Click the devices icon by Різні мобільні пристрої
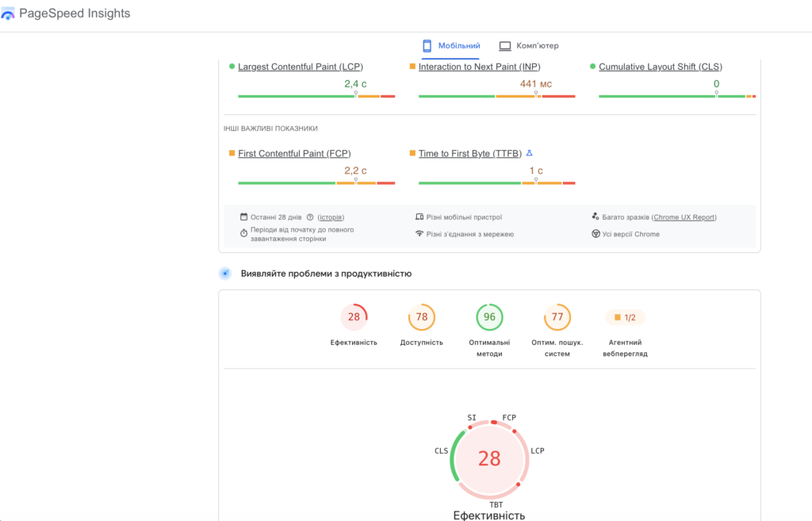This screenshot has width=812, height=521. tap(419, 217)
